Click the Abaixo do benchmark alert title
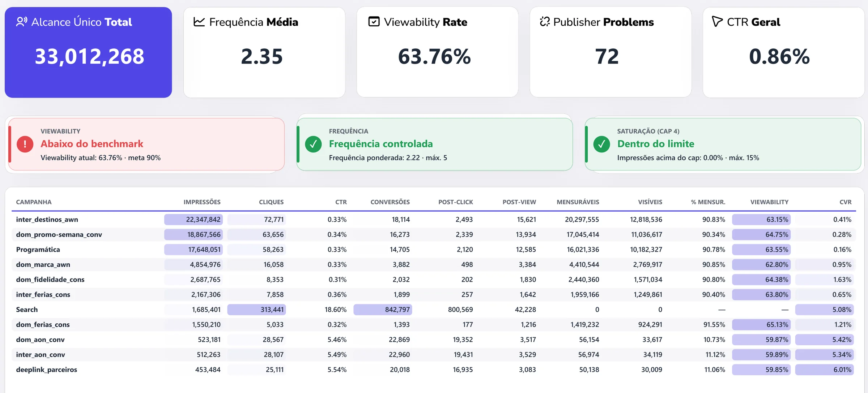 (92, 144)
